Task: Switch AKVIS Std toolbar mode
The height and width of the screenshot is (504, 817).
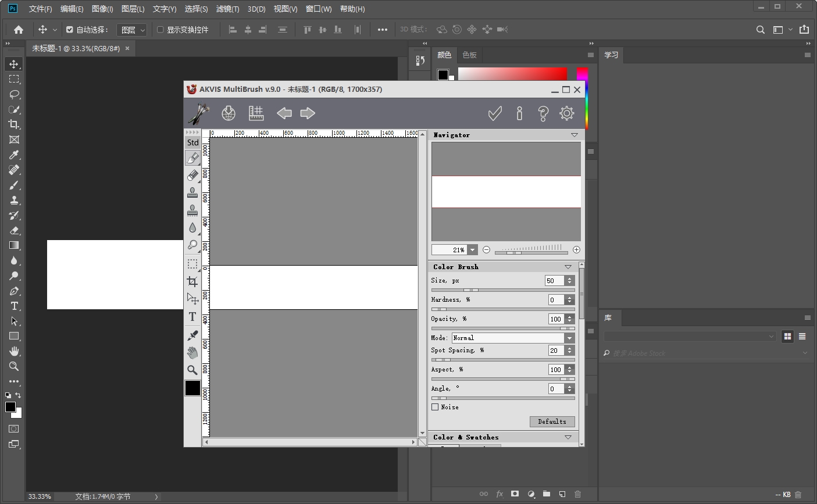Action: [x=192, y=142]
